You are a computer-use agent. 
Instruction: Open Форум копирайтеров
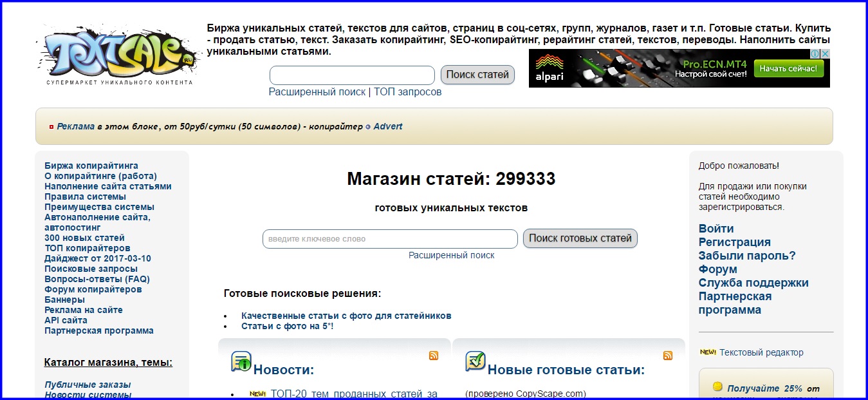(x=93, y=289)
